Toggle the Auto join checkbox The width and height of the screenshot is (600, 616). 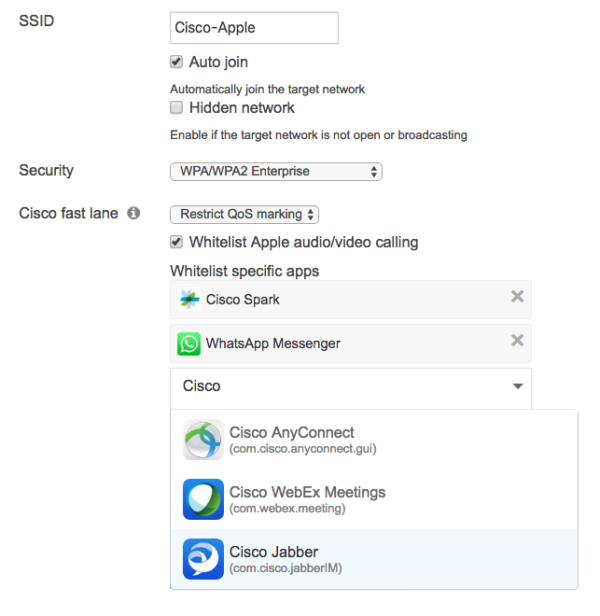point(177,62)
